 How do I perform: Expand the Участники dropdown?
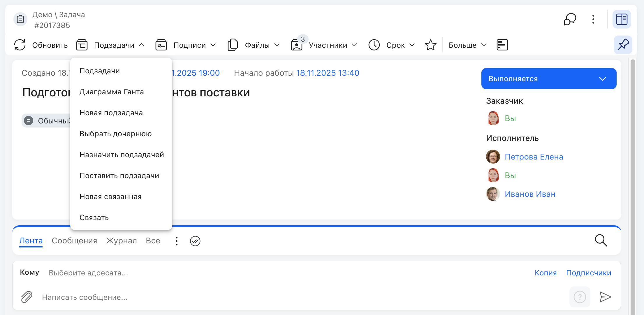tap(354, 45)
